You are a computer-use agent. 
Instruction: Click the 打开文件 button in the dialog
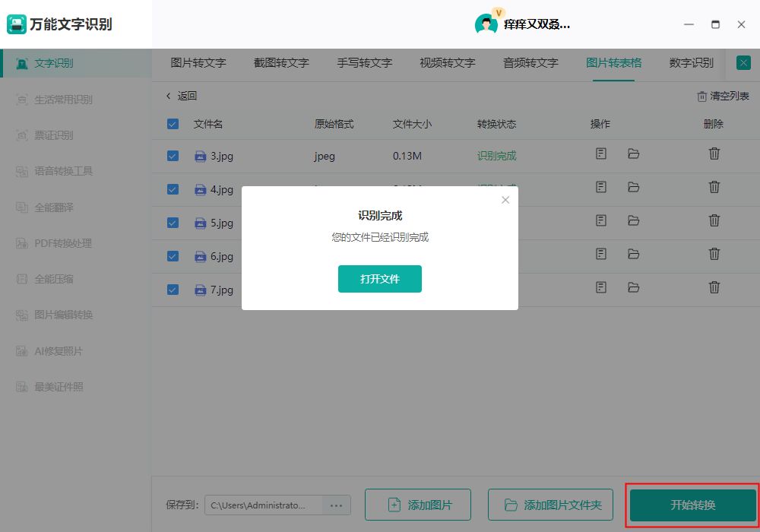coord(379,279)
